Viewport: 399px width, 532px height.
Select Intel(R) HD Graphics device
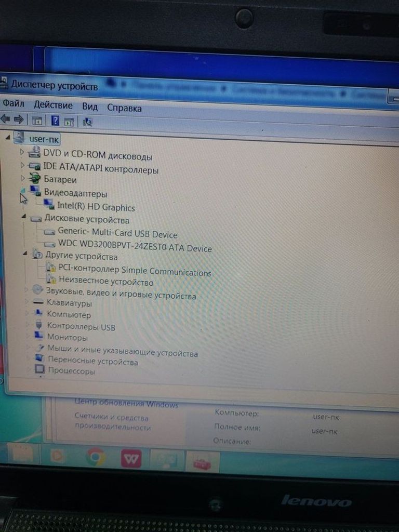(96, 207)
